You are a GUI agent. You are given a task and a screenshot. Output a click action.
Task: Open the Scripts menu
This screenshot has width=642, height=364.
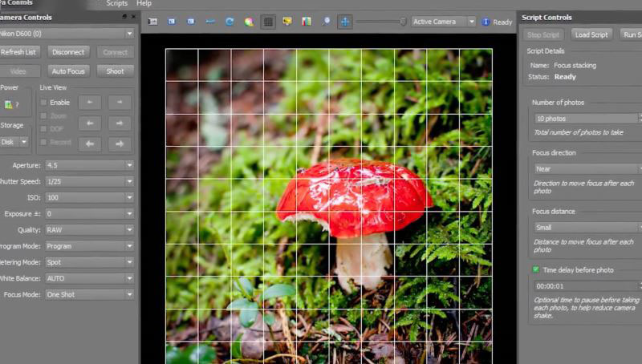pos(116,3)
